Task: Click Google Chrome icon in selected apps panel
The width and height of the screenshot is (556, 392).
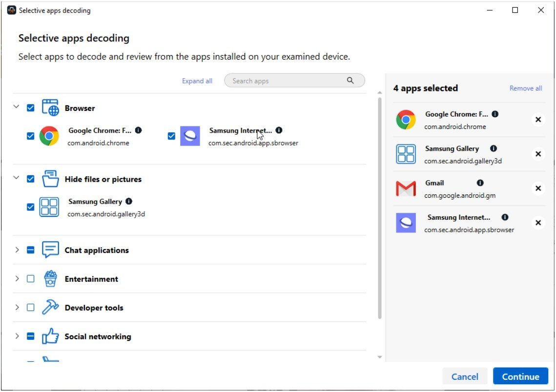Action: coord(406,120)
